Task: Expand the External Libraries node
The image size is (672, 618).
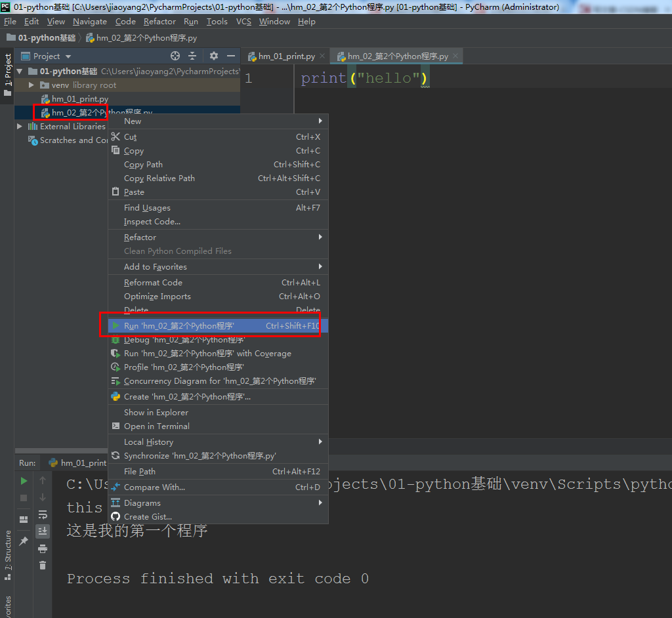Action: point(19,126)
